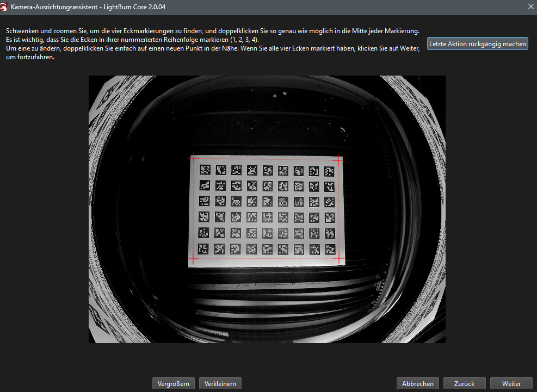Click the calibration pattern camera image
537x392 pixels.
coord(267,209)
